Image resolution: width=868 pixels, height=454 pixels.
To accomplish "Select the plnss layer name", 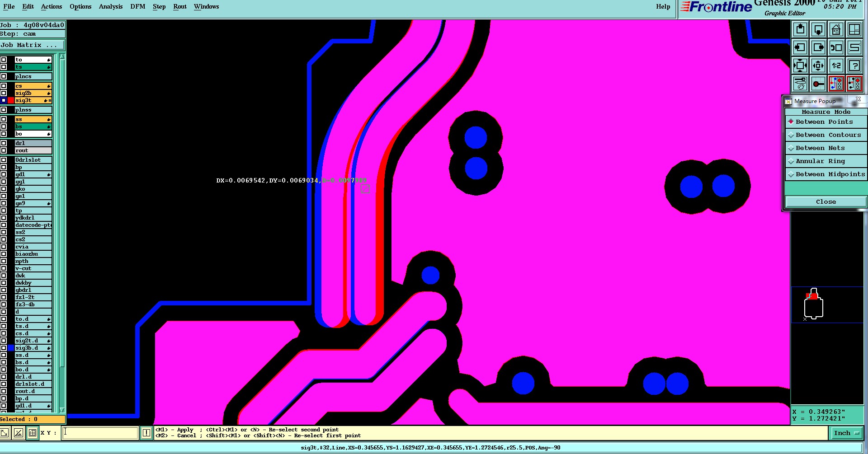I will 33,110.
